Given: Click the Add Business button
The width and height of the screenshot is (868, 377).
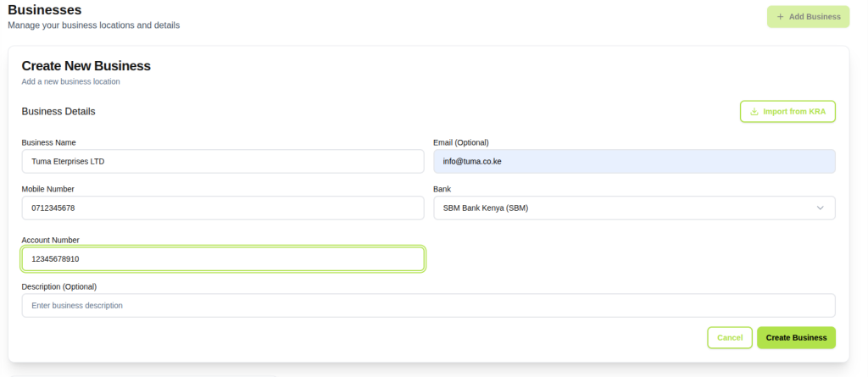Looking at the screenshot, I should [x=808, y=17].
